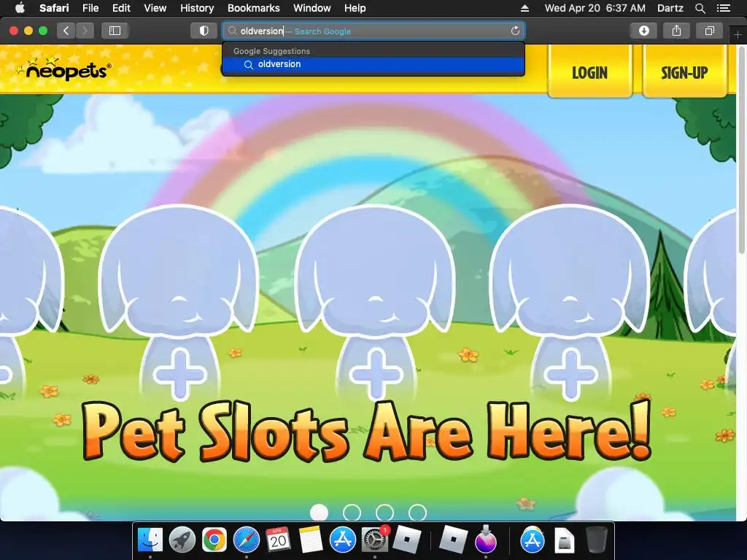Open System Preferences with the red badge
The height and width of the screenshot is (560, 747).
[x=375, y=540]
